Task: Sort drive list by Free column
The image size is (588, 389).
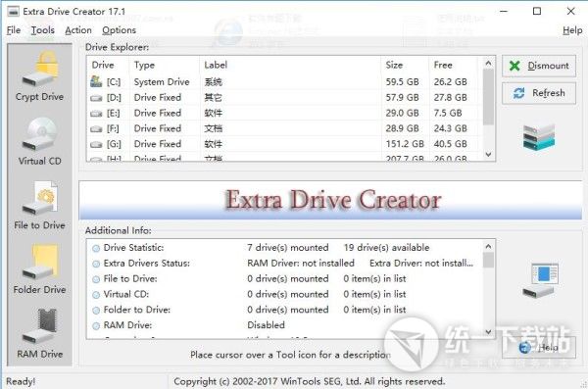Action: (453, 65)
